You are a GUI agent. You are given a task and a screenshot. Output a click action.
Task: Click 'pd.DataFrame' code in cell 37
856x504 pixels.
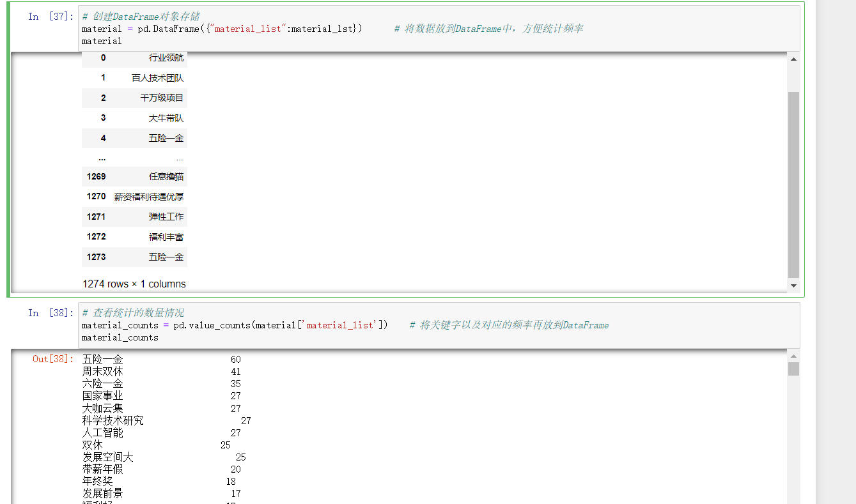click(x=169, y=29)
